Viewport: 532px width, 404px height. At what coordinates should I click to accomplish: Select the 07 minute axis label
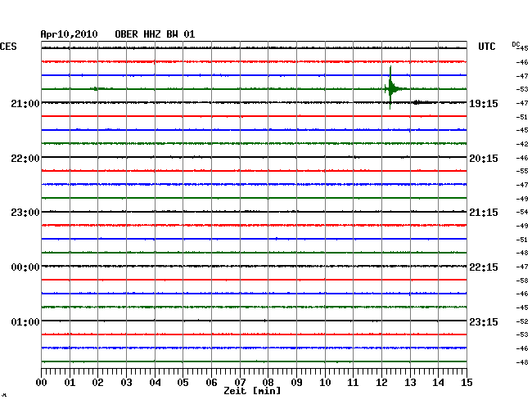(x=240, y=383)
